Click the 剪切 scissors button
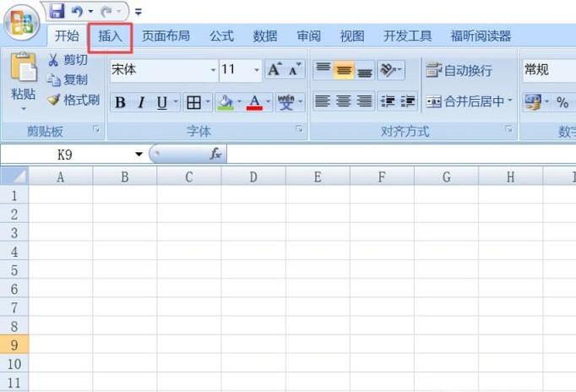The height and width of the screenshot is (392, 576). click(x=68, y=60)
